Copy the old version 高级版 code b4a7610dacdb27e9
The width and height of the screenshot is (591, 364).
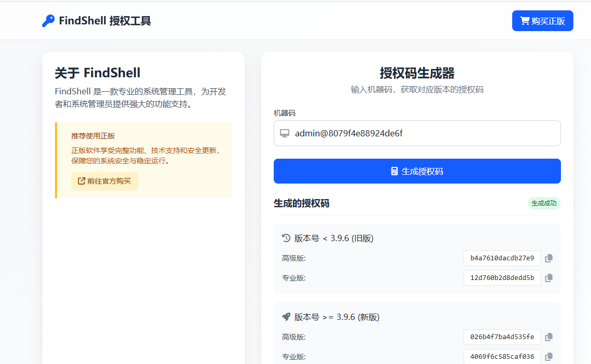[x=549, y=258]
